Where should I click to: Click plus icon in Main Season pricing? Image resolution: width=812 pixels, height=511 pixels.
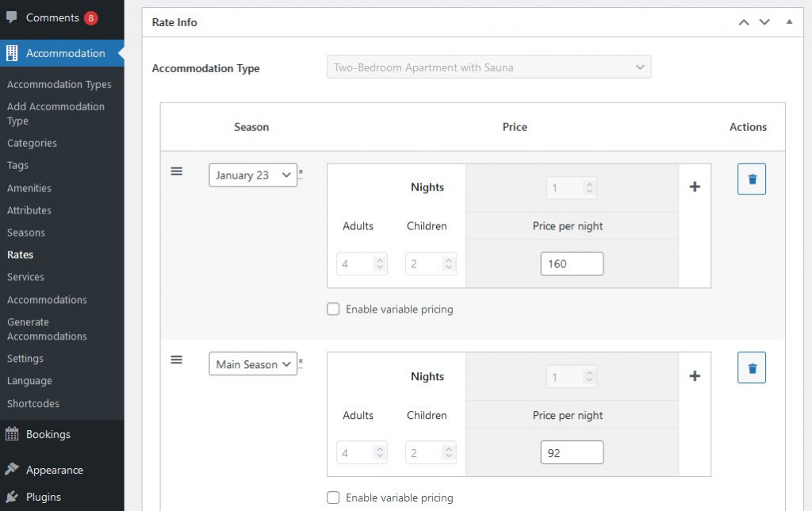click(695, 376)
